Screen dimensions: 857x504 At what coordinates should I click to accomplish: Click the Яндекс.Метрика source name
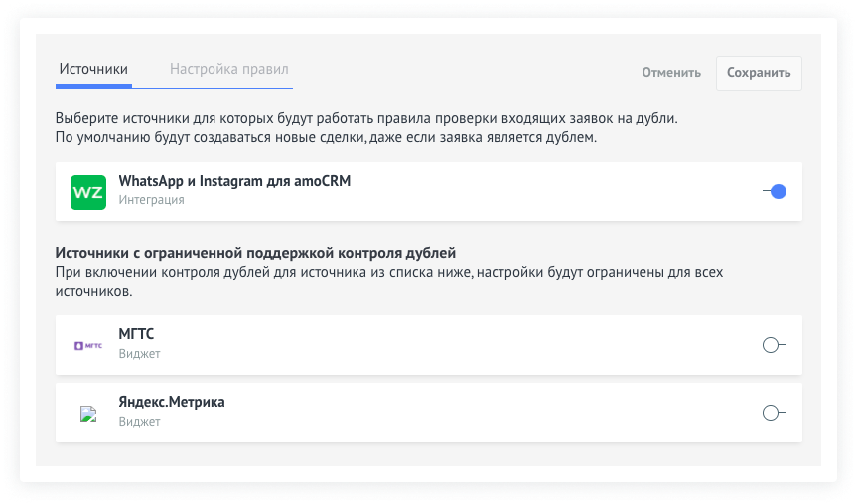(x=172, y=402)
